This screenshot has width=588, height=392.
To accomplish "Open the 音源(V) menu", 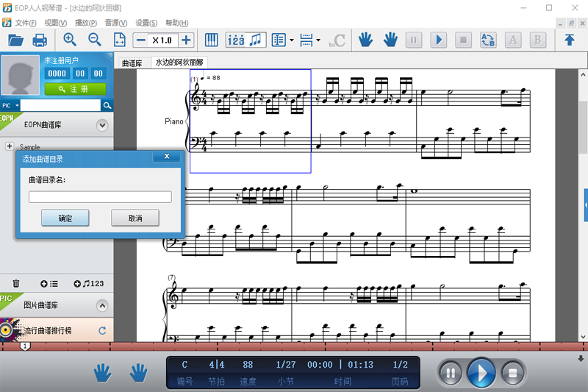I will pos(116,23).
